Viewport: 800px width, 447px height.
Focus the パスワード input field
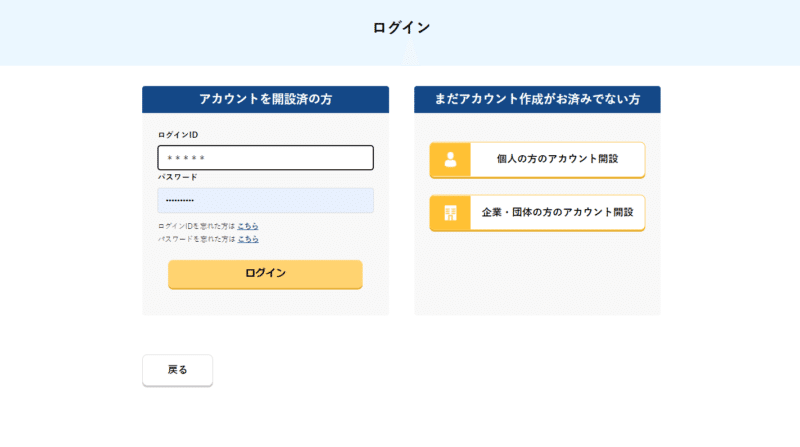(265, 201)
